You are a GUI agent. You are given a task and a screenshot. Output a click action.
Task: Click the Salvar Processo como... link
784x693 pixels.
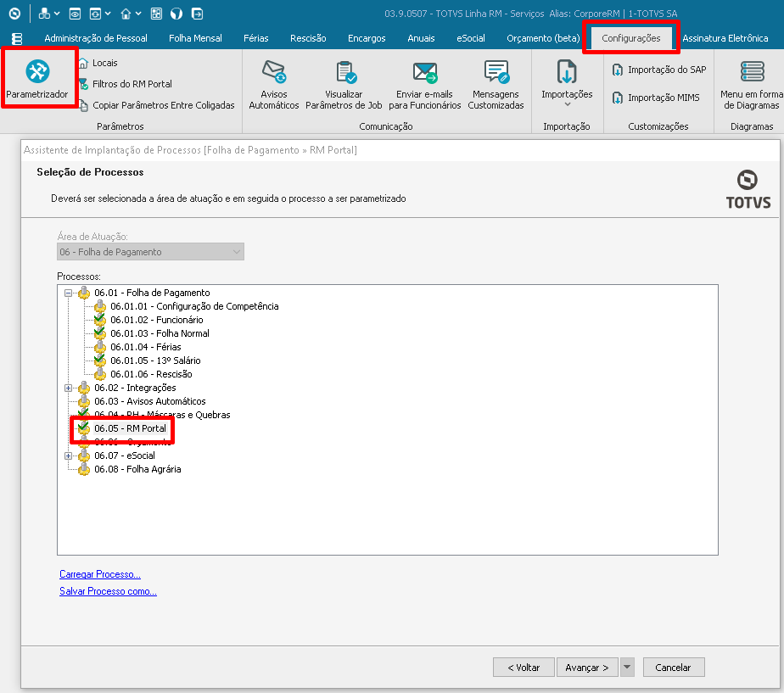point(108,591)
